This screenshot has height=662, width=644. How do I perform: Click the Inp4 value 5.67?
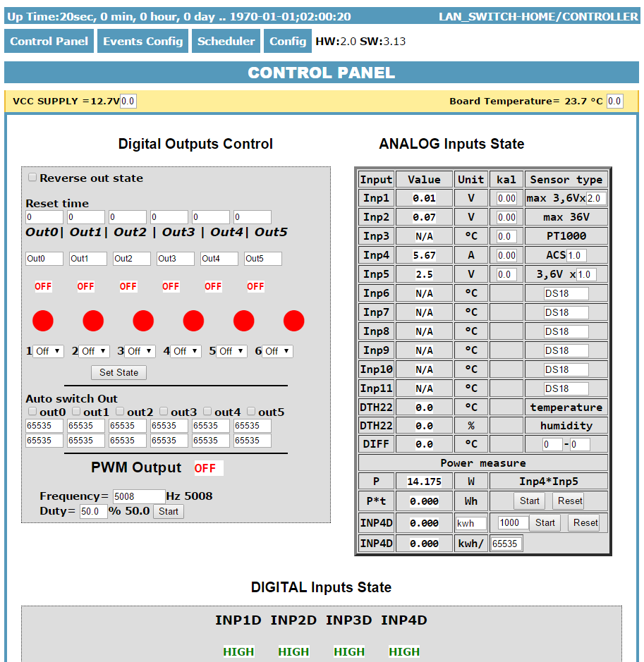point(424,255)
